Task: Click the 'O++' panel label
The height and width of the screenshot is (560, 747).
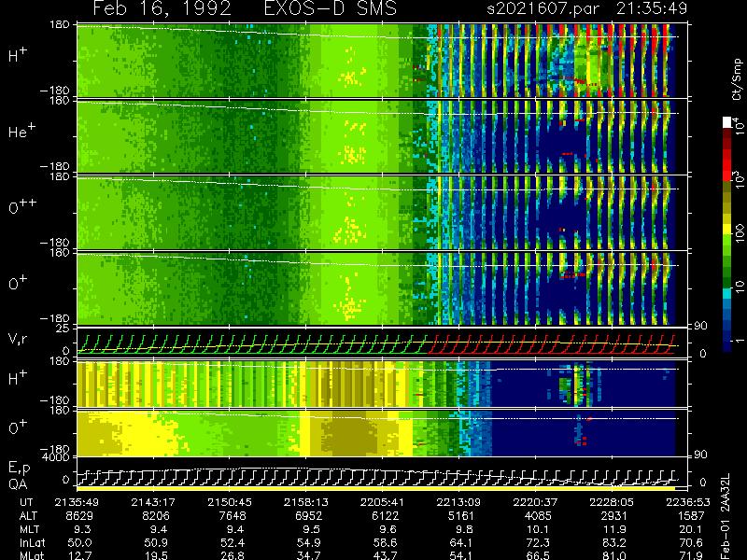Action: pyautogui.click(x=22, y=206)
